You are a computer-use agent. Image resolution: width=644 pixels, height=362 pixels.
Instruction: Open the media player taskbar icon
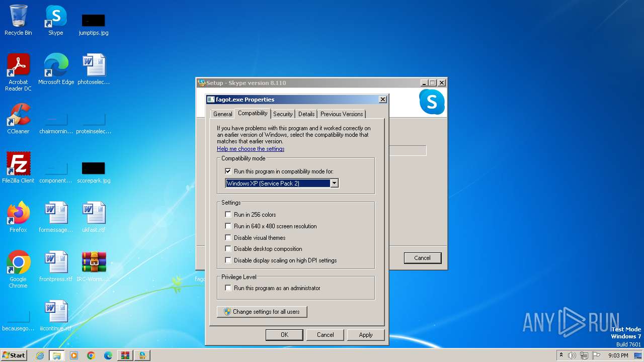click(x=74, y=355)
